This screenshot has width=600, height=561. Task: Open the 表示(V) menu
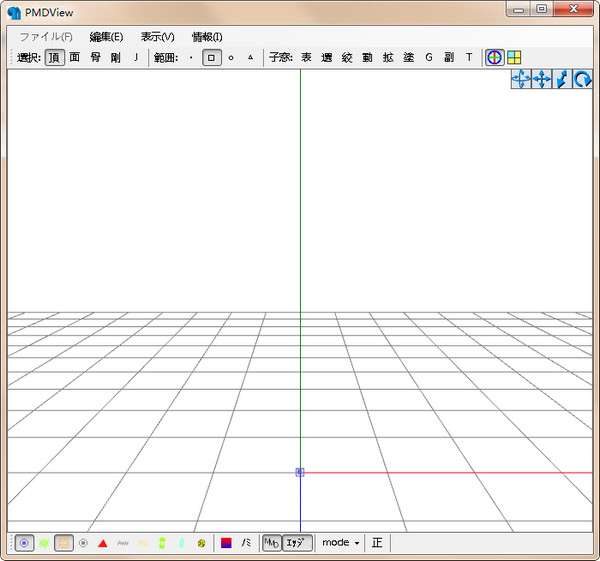(x=157, y=37)
